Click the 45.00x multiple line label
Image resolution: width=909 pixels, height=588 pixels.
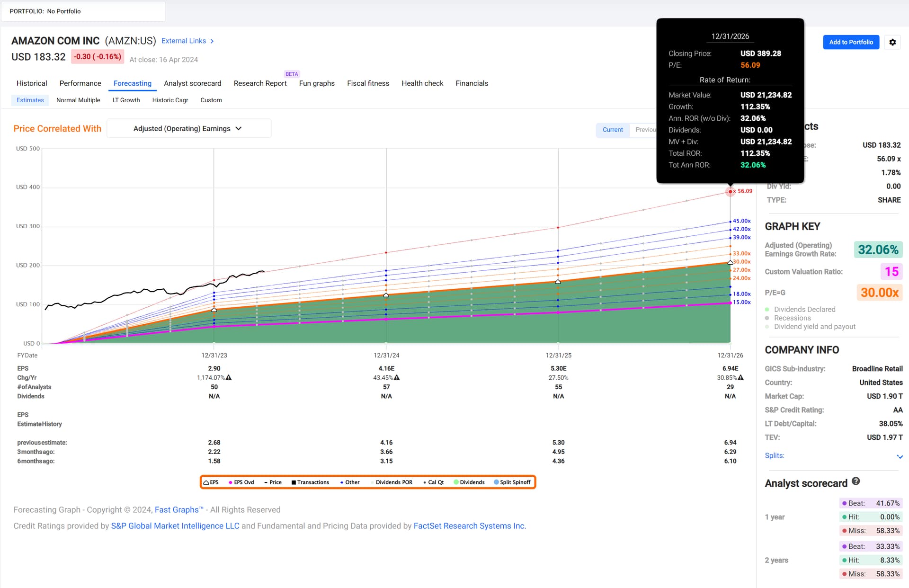(x=741, y=221)
